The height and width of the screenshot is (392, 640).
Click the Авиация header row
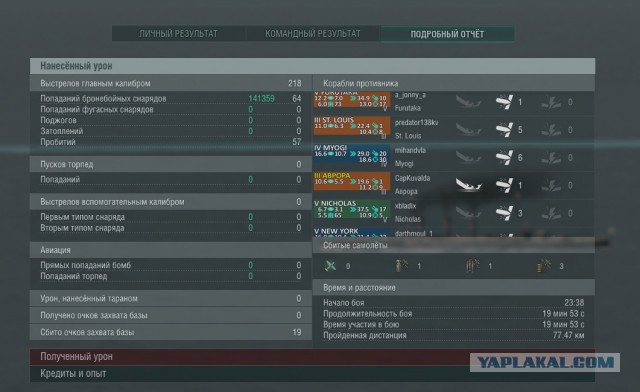tap(171, 250)
